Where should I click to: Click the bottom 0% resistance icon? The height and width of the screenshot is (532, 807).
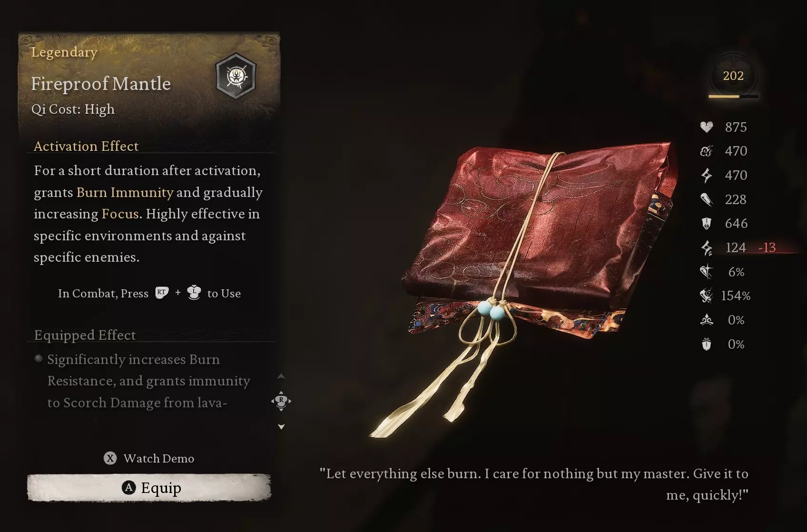pos(707,344)
